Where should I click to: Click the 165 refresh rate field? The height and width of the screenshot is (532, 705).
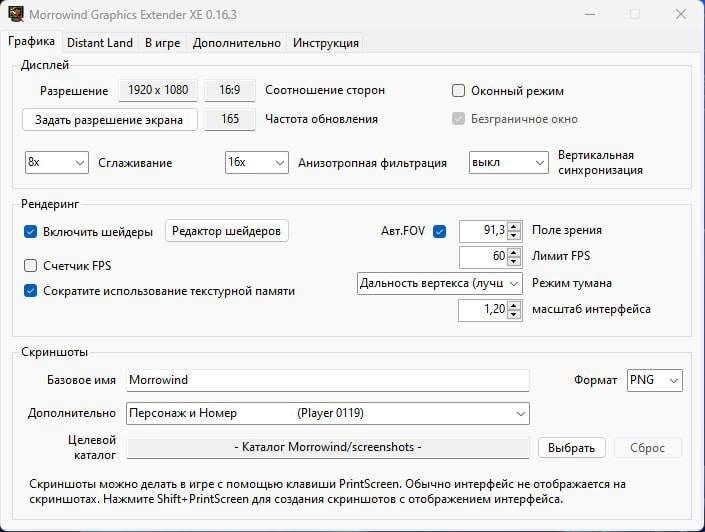coord(230,119)
